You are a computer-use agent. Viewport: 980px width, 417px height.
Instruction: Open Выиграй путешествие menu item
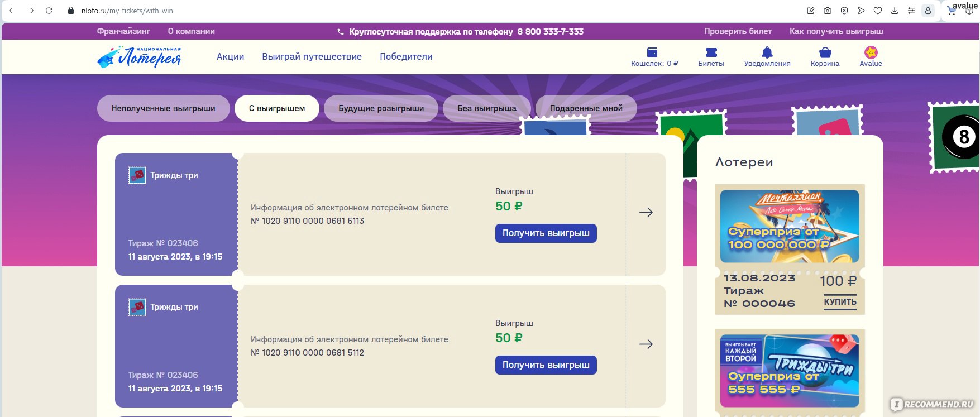pyautogui.click(x=312, y=56)
